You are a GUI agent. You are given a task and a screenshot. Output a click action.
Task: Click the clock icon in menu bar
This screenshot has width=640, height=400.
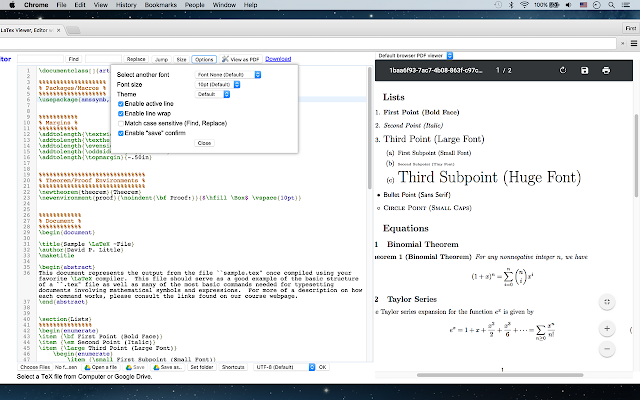597,5
